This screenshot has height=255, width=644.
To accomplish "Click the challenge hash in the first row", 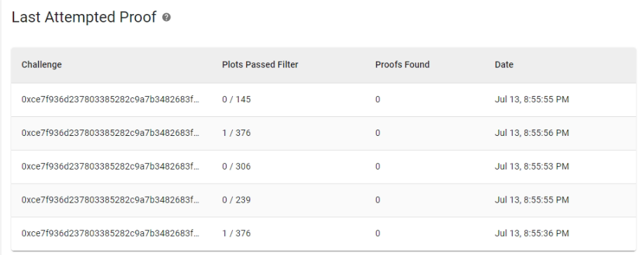I will [x=110, y=99].
